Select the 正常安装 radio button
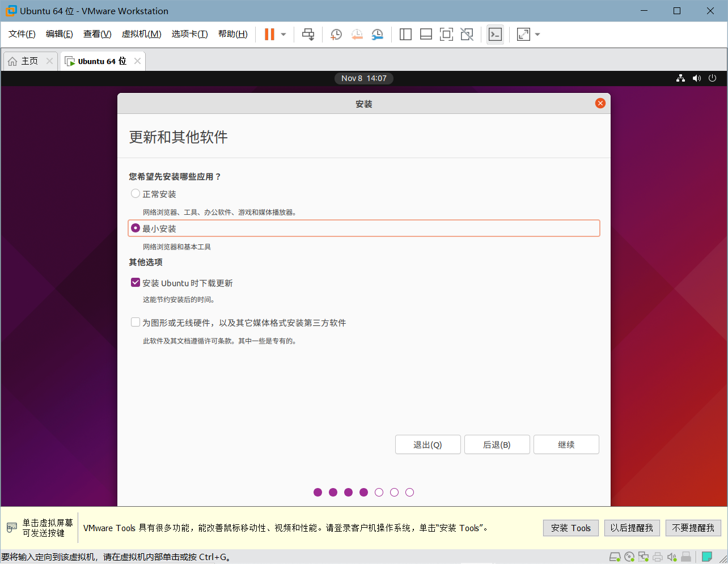 tap(136, 194)
